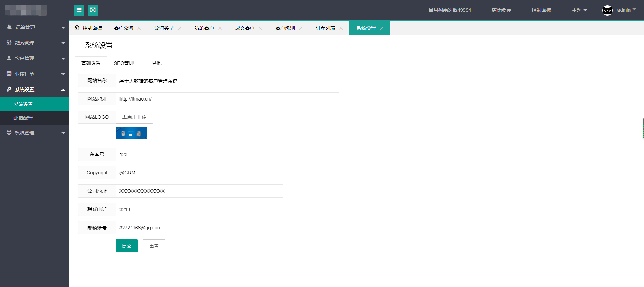This screenshot has height=287, width=644.
Task: Expand the 订单管理 sidebar menu
Action: coord(35,27)
